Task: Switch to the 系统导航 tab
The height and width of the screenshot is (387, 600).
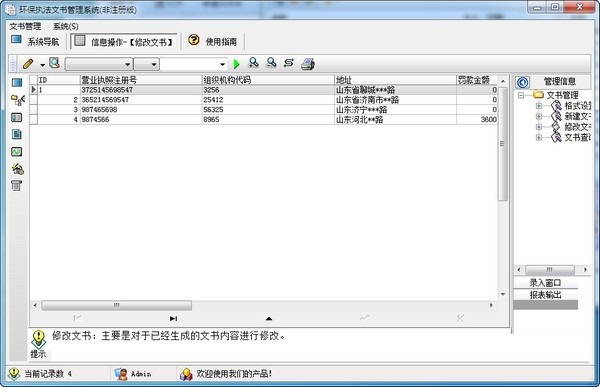Action: pyautogui.click(x=35, y=41)
